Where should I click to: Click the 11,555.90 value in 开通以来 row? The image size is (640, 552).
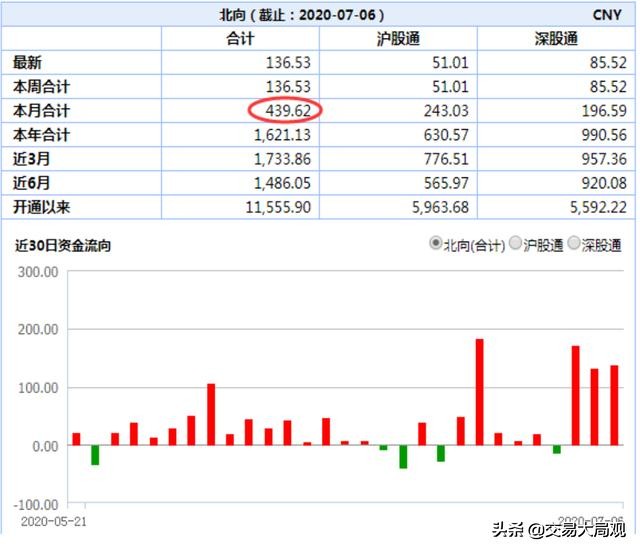click(278, 207)
